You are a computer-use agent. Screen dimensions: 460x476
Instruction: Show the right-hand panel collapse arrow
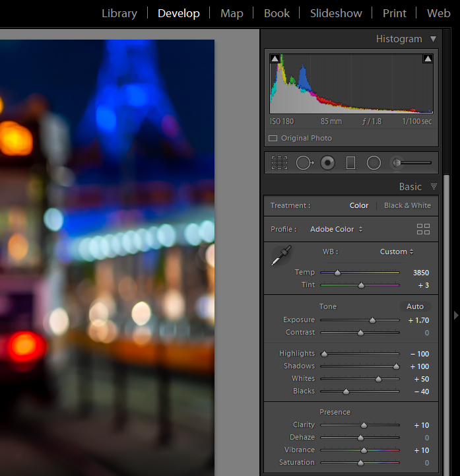(456, 316)
